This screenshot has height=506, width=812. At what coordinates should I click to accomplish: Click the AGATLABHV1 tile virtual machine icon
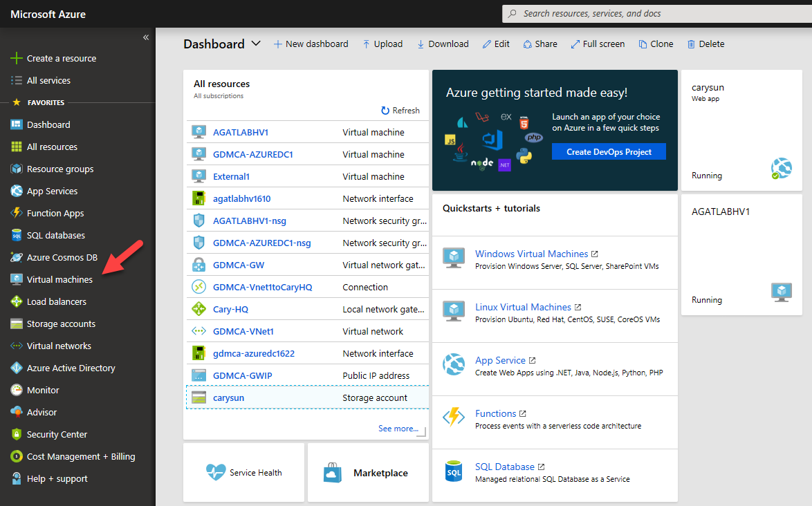[782, 292]
